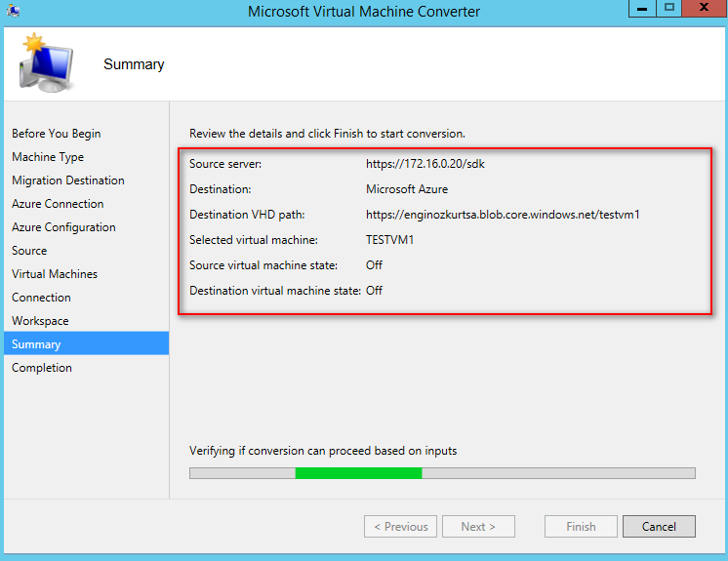Go to the Machine Type step

[x=48, y=157]
